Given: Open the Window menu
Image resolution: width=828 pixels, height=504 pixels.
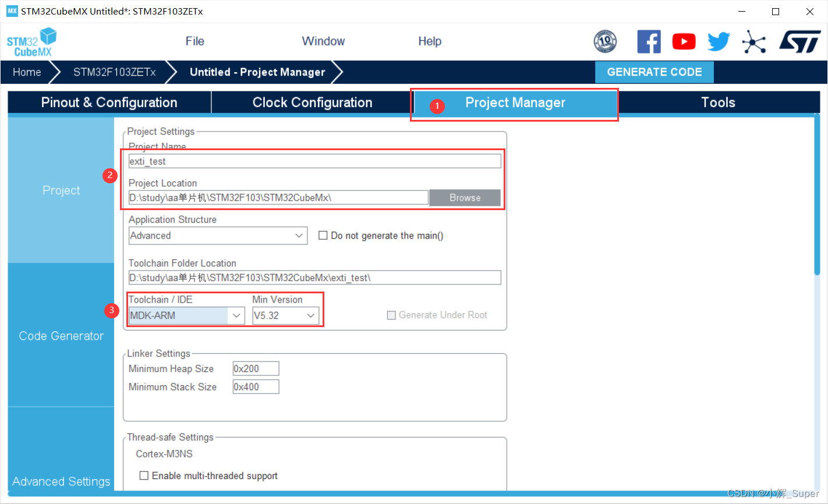Looking at the screenshot, I should 323,41.
